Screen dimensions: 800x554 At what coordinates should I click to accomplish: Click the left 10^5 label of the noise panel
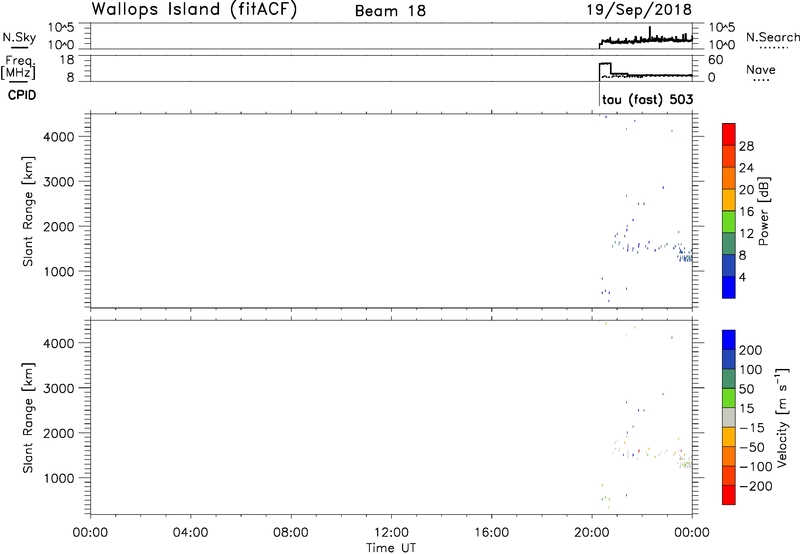point(61,28)
